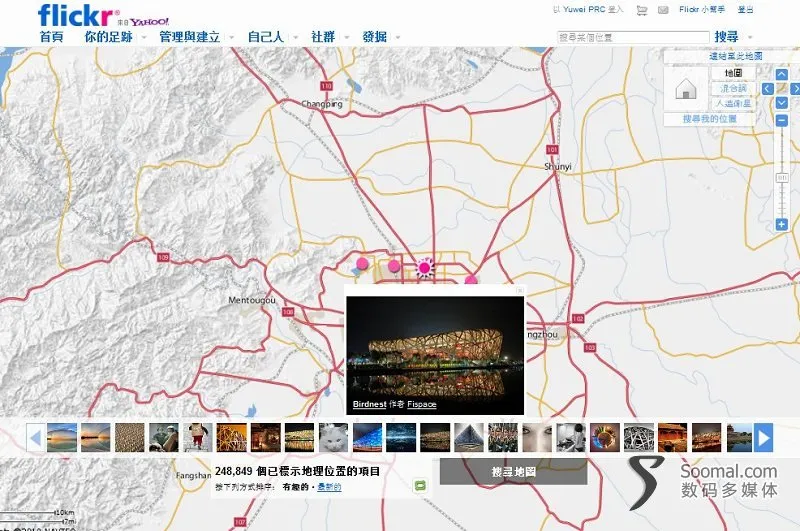Image resolution: width=800 pixels, height=531 pixels.
Task: Open the 發掘 menu
Action: 374,37
